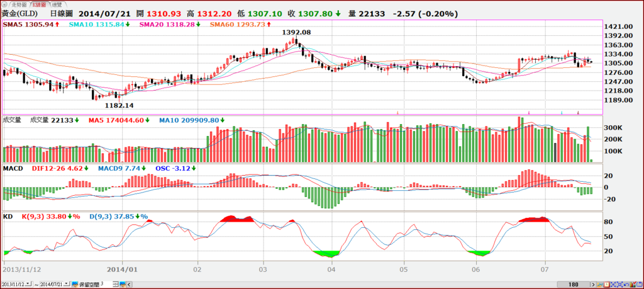Image resolution: width=644 pixels, height=289 pixels.
Task: Click the 1392.08 peak price label
Action: (296, 32)
